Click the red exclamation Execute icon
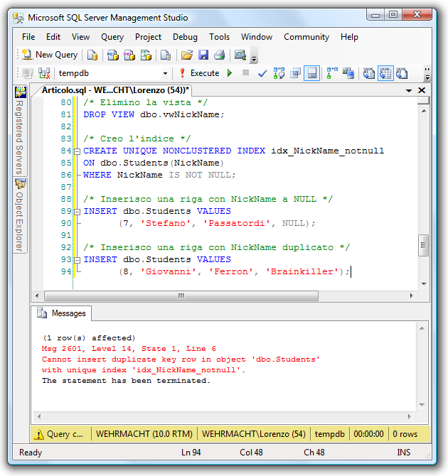The width and height of the screenshot is (448, 476). tap(182, 73)
